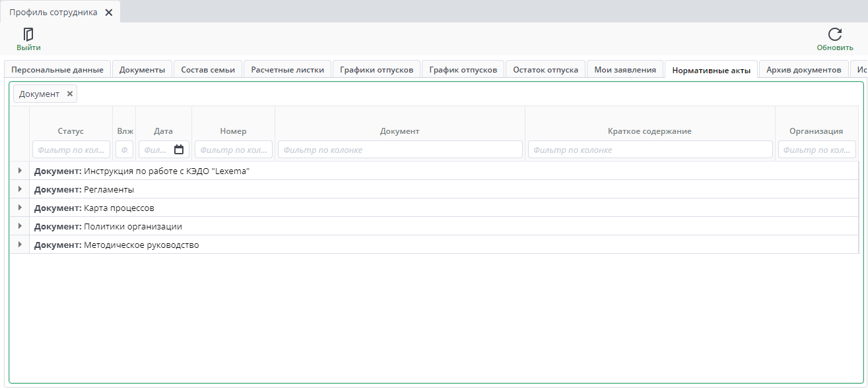Close the Профиль сотрудника tab
Screen dimensions: 868x389
(x=109, y=13)
